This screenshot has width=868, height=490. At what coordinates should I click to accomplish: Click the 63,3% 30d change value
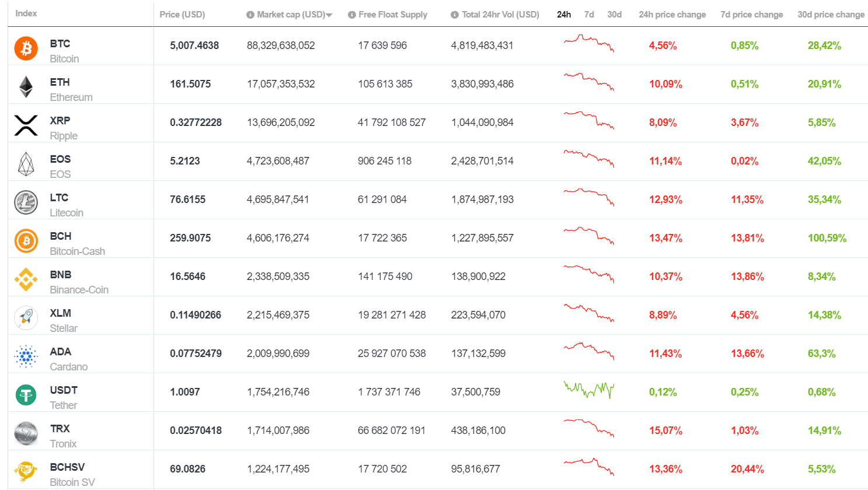click(x=822, y=353)
